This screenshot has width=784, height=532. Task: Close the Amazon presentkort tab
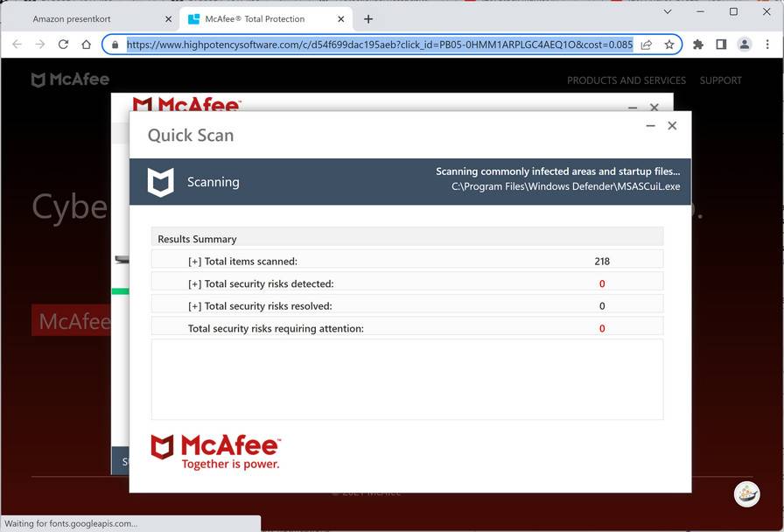pyautogui.click(x=169, y=19)
